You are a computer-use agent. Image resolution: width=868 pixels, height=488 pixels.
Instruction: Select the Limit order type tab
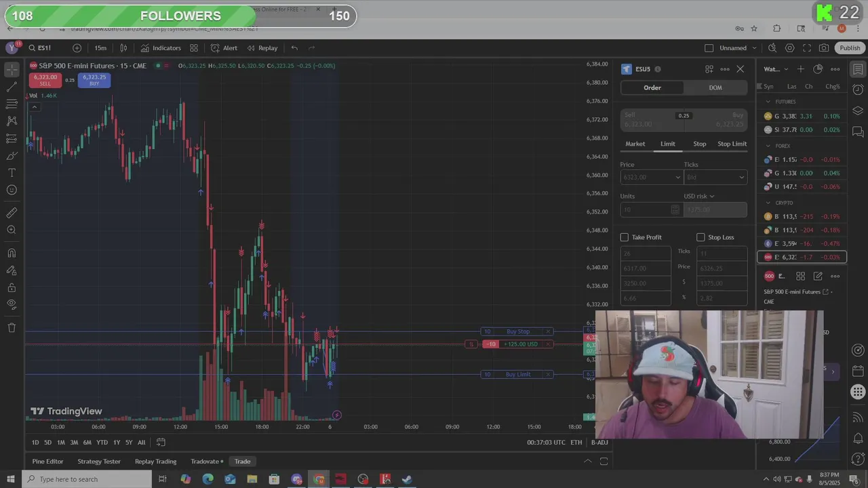click(x=668, y=144)
